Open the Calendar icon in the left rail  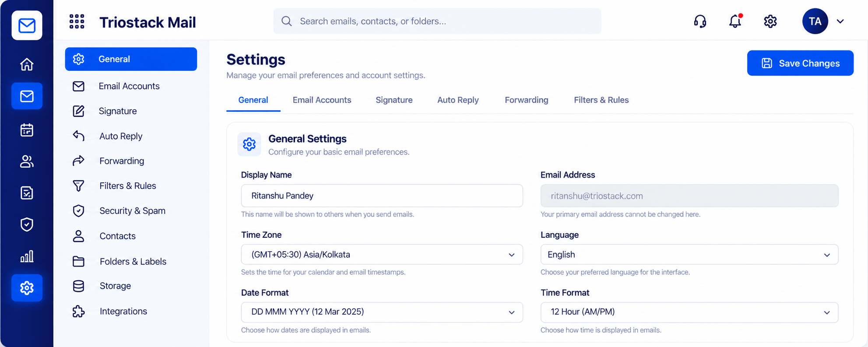(x=27, y=130)
